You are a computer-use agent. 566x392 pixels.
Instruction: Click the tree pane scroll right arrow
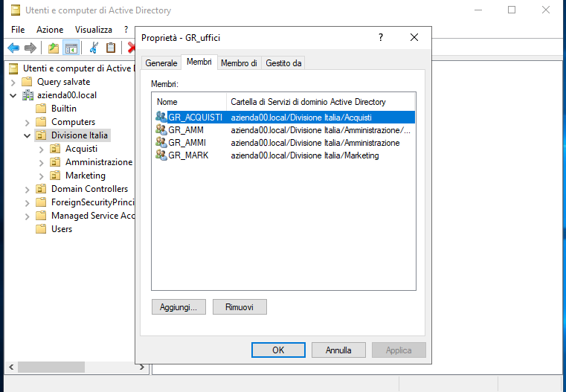tap(142, 367)
